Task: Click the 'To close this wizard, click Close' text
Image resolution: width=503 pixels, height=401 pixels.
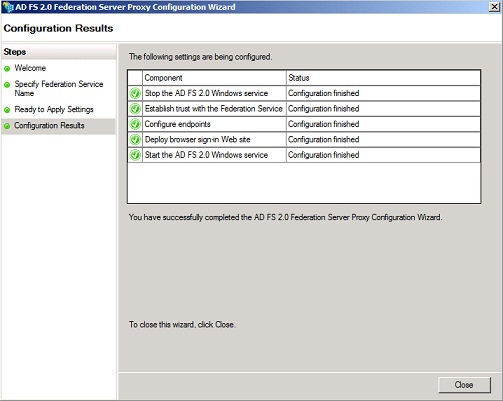Action: (x=182, y=324)
